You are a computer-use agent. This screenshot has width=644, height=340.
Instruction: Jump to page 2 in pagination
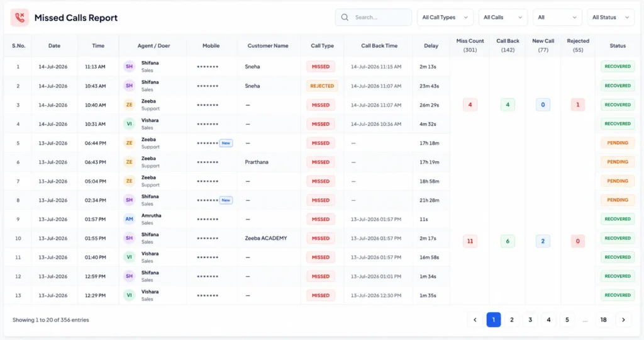512,319
